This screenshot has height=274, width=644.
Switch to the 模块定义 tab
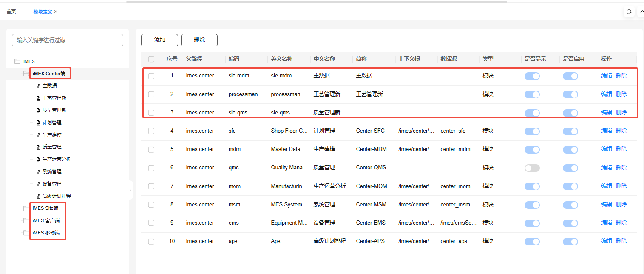tap(43, 11)
